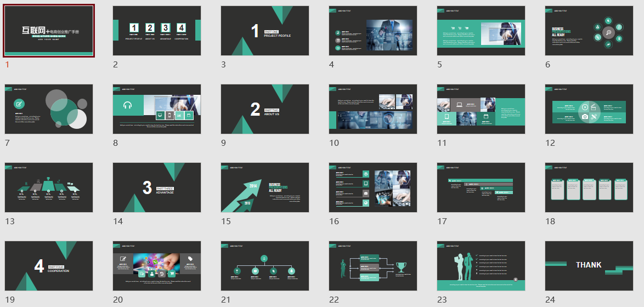Viewport: 644px width, 307px height.
Task: Click slide 12 with the camera circle diagram
Action: [589, 109]
